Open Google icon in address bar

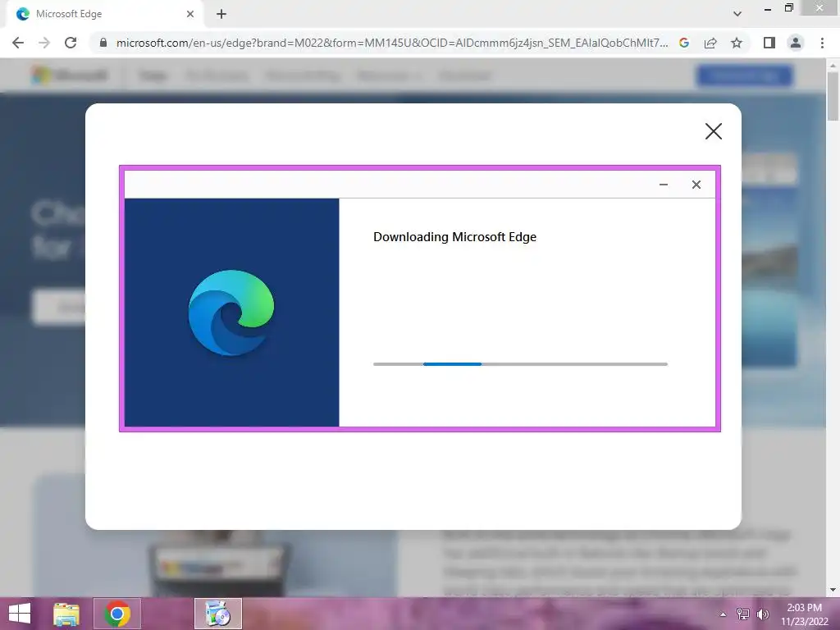[x=684, y=43]
